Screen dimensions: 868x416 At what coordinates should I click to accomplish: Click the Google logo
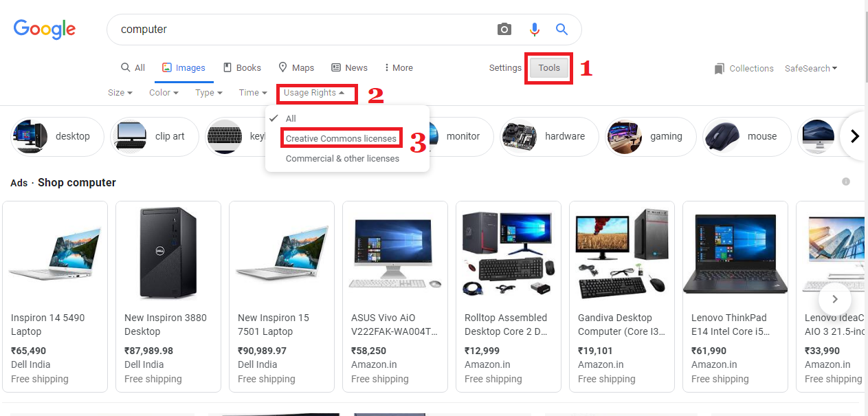pyautogui.click(x=45, y=29)
